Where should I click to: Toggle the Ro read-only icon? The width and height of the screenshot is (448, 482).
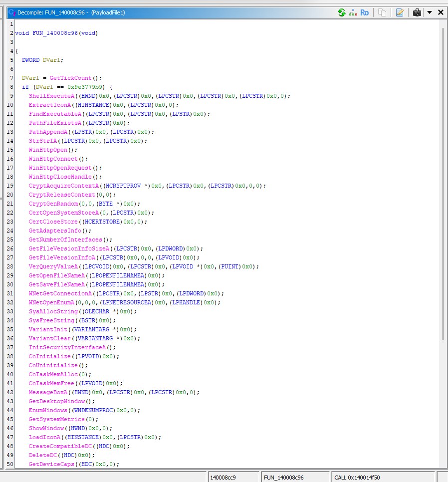click(364, 12)
